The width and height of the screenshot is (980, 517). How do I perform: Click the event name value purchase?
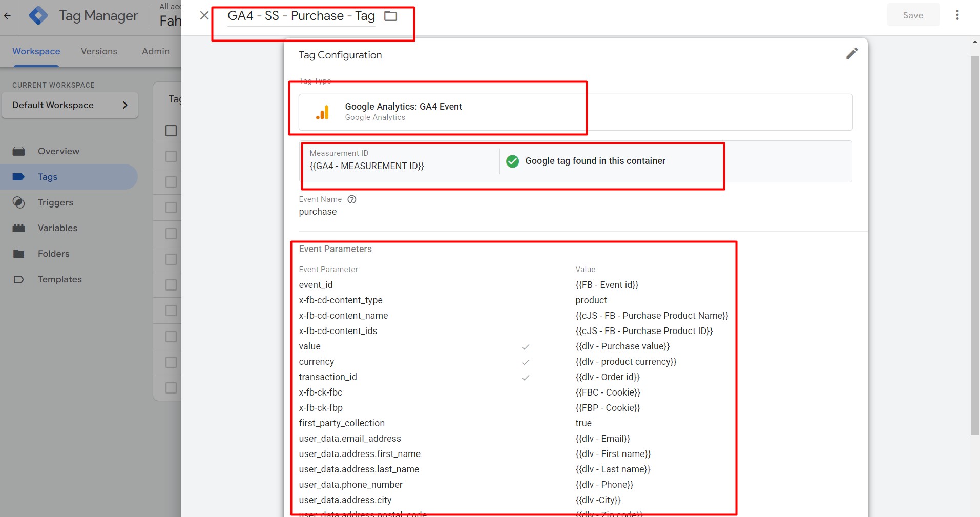point(318,212)
